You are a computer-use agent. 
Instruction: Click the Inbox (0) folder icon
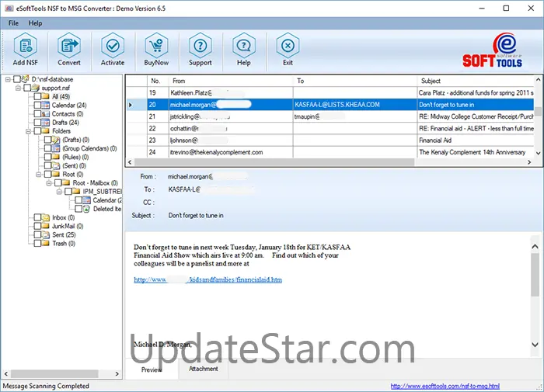(46, 217)
